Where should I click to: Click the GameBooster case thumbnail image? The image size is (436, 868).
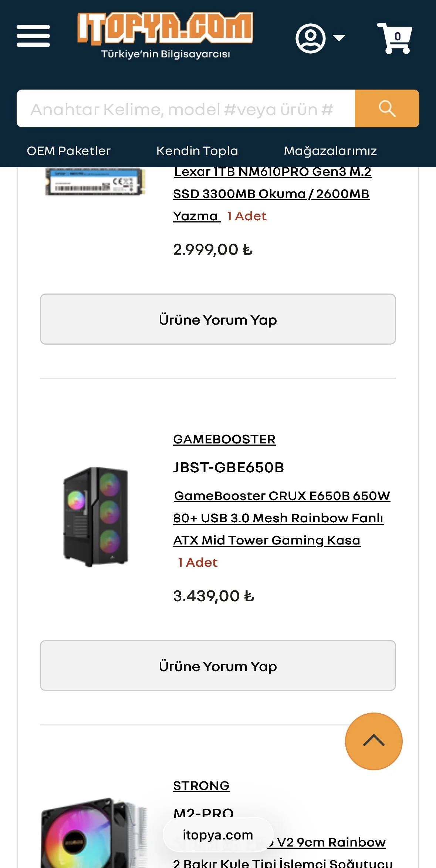[x=96, y=517]
